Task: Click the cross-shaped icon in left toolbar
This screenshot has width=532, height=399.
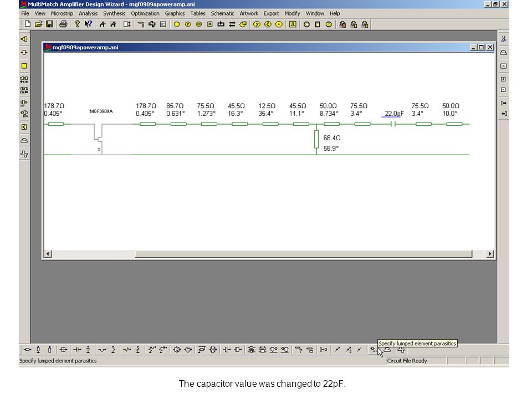Action: coord(24,154)
